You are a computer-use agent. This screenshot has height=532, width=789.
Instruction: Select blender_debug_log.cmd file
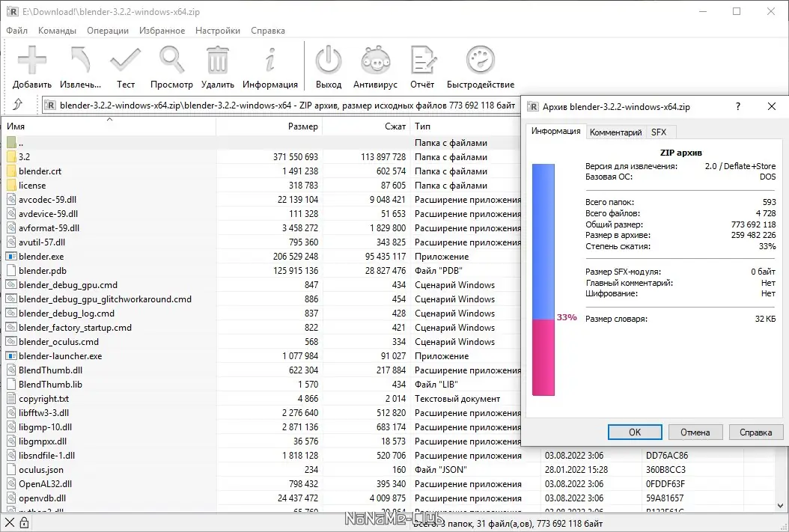pos(67,314)
